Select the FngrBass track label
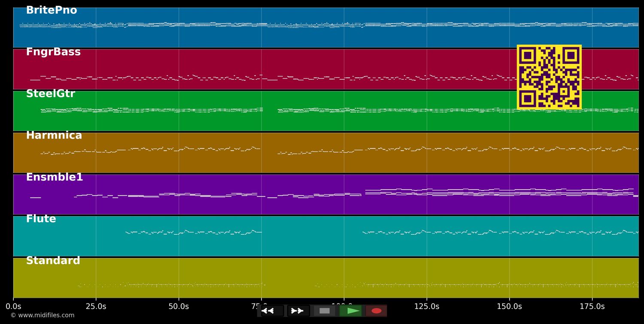The image size is (644, 324). point(53,52)
